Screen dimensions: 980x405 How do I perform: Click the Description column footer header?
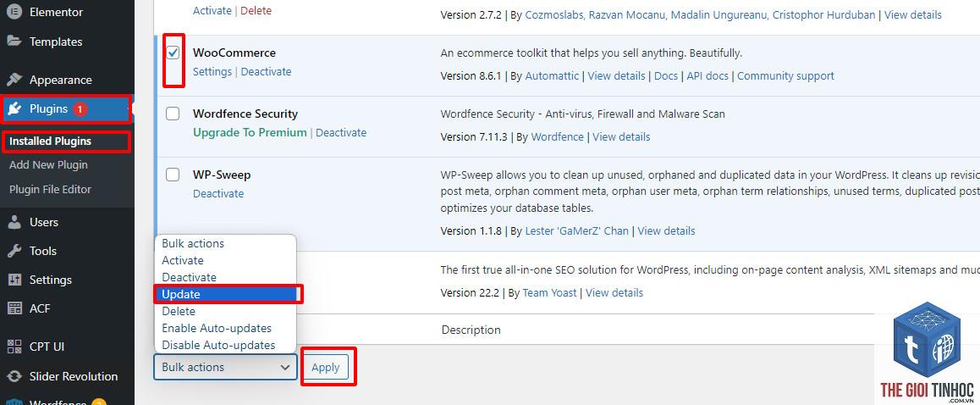[471, 330]
